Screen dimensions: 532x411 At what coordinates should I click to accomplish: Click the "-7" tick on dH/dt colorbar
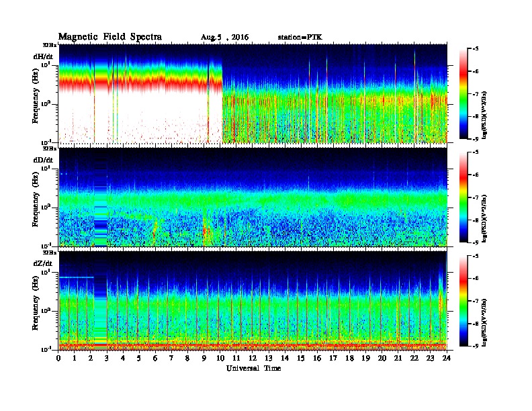(x=476, y=94)
